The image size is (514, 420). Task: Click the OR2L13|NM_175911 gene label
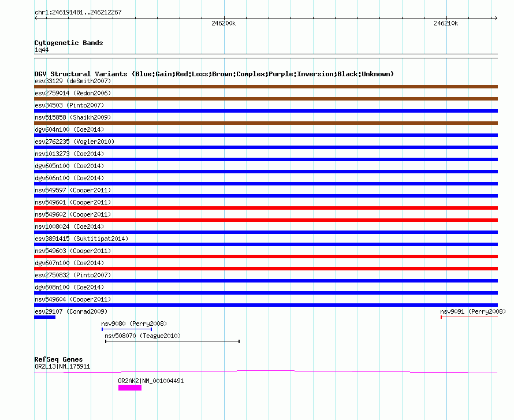pyautogui.click(x=62, y=366)
